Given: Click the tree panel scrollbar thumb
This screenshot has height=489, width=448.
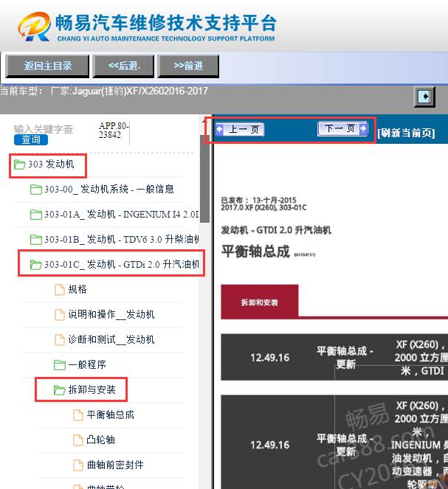Looking at the screenshot, I should pos(204,178).
